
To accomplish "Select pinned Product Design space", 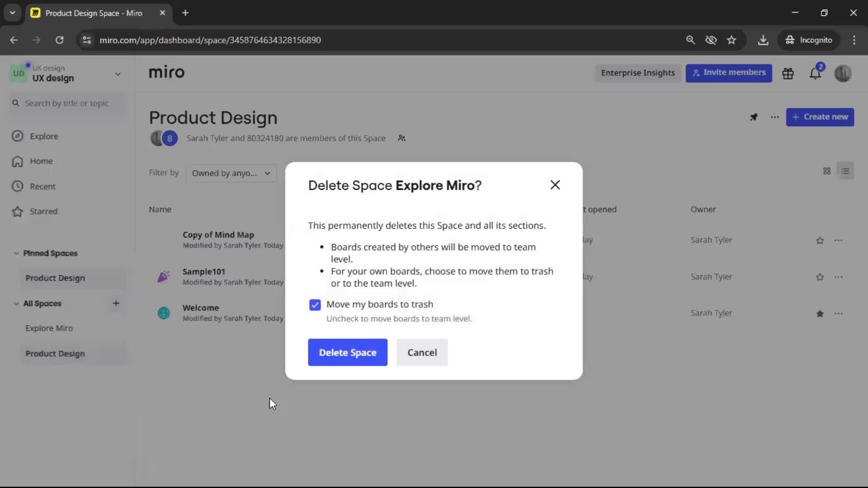I will click(55, 278).
